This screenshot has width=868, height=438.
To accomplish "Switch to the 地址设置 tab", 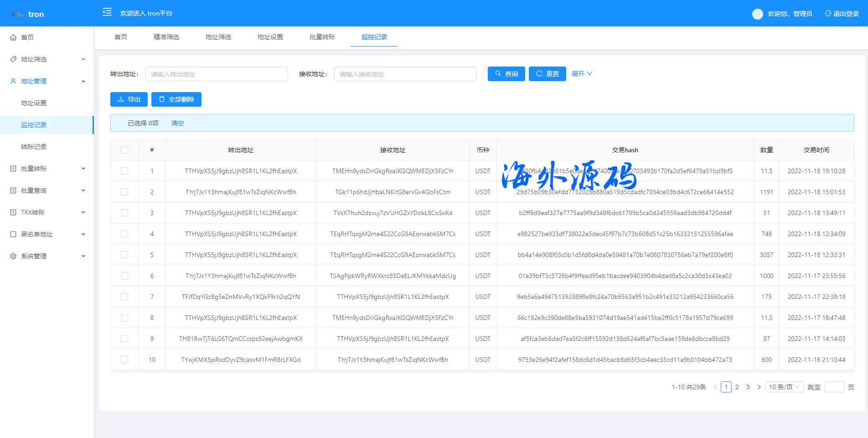I will coord(270,37).
